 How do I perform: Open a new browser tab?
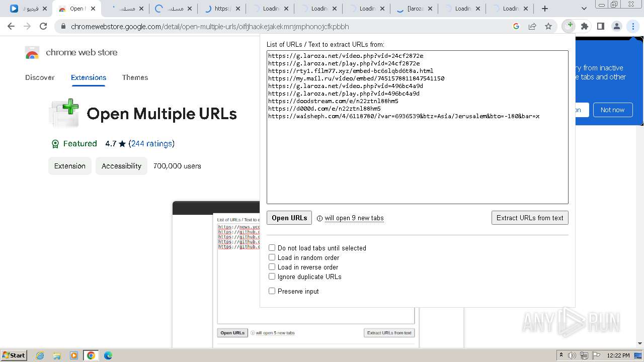(545, 9)
